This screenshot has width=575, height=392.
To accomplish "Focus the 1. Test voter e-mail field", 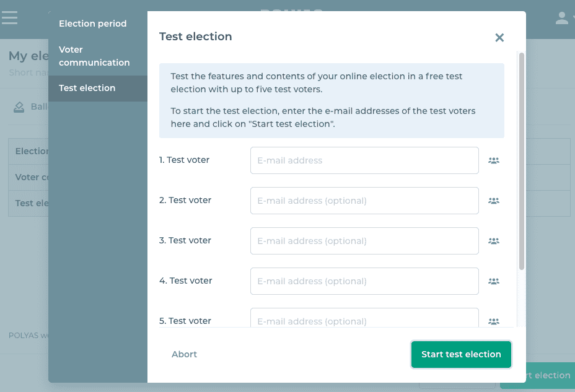I will click(364, 160).
